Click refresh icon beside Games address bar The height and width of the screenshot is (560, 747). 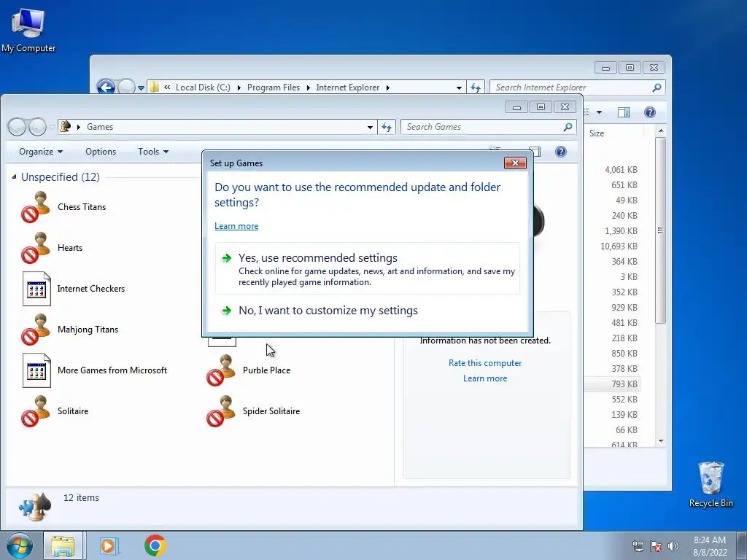pos(387,127)
